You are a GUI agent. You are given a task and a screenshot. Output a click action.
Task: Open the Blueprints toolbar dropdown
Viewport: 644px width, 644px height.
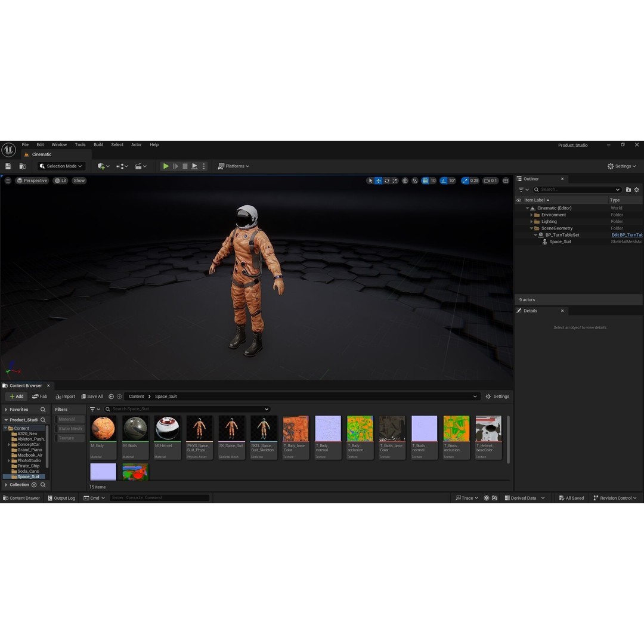(122, 166)
